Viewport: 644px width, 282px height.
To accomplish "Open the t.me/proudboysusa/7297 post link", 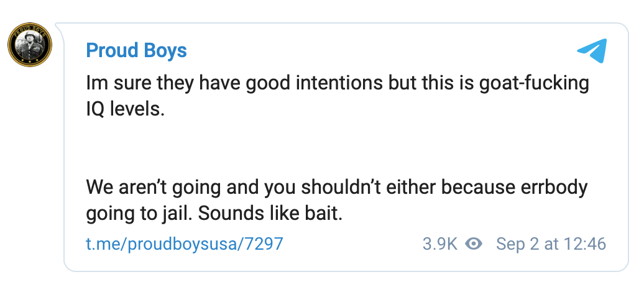I will pyautogui.click(x=185, y=244).
